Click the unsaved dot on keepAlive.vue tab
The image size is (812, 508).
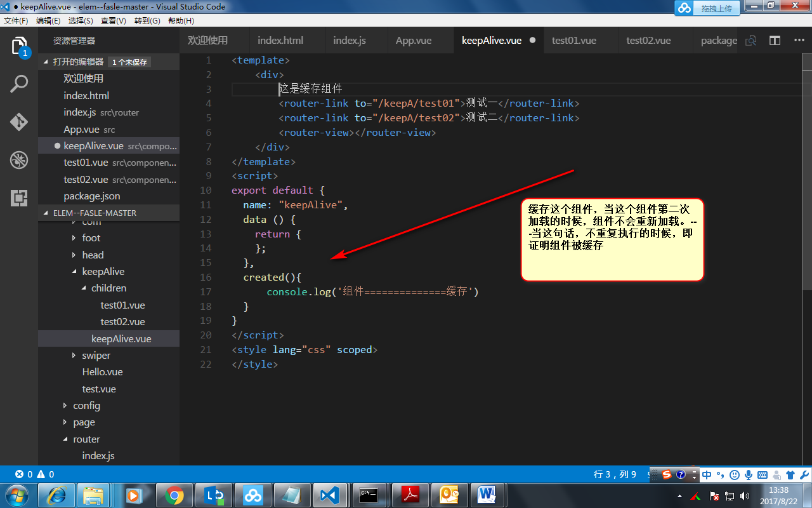pyautogui.click(x=532, y=40)
